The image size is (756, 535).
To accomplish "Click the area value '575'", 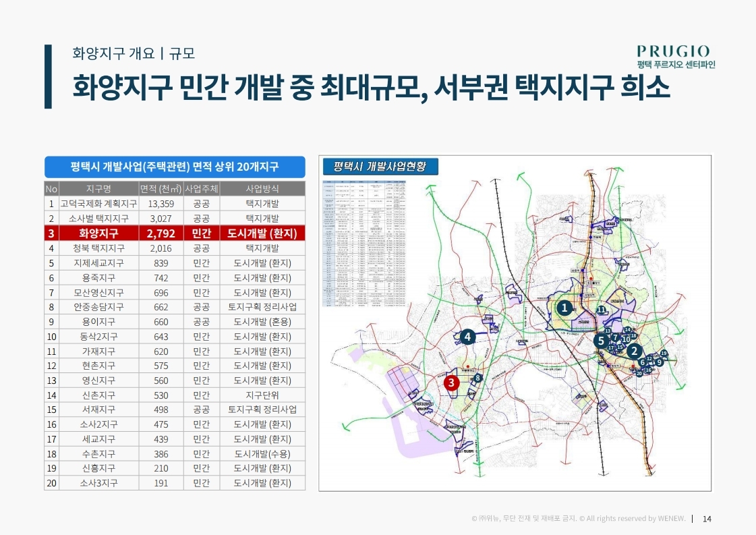I will [161, 366].
